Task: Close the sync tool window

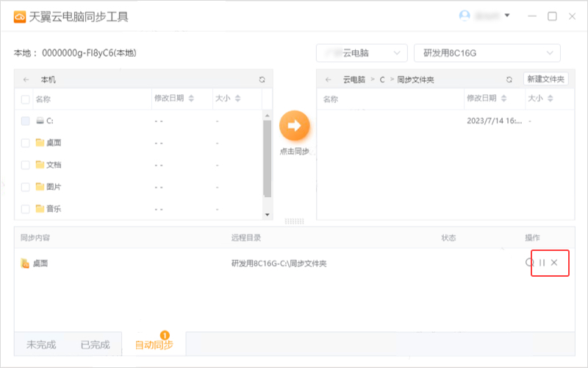Action: coord(572,16)
